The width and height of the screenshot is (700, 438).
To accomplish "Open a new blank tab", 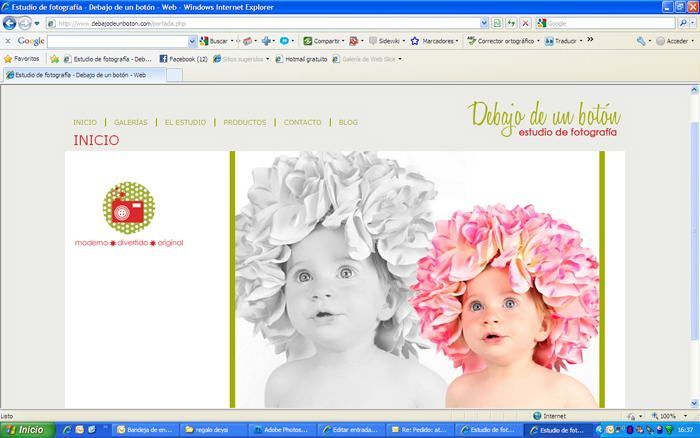I will (175, 75).
